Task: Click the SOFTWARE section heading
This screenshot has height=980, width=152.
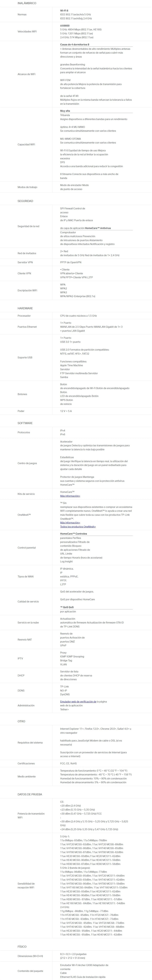Action: 25,423
